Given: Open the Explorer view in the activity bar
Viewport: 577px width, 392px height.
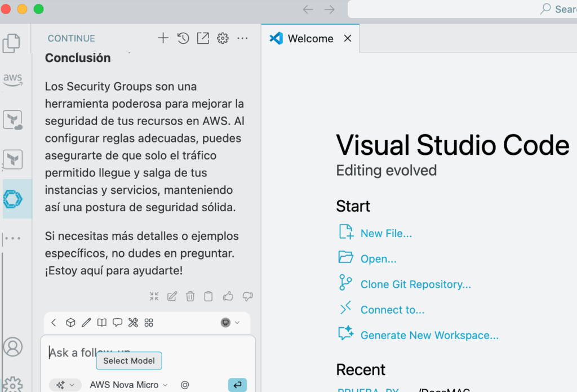Looking at the screenshot, I should 11,43.
